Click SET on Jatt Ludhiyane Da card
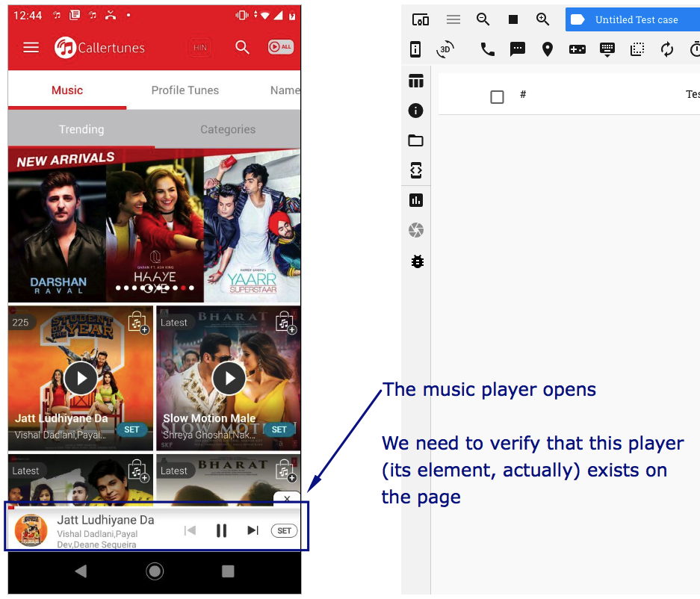The width and height of the screenshot is (700, 599). (x=131, y=429)
